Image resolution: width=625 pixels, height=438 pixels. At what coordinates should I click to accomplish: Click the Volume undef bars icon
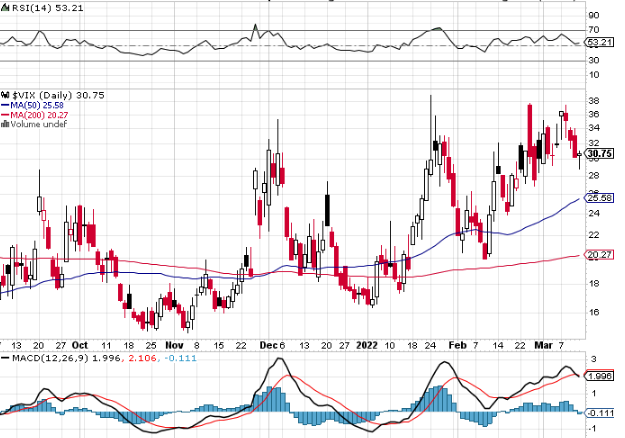click(5, 124)
